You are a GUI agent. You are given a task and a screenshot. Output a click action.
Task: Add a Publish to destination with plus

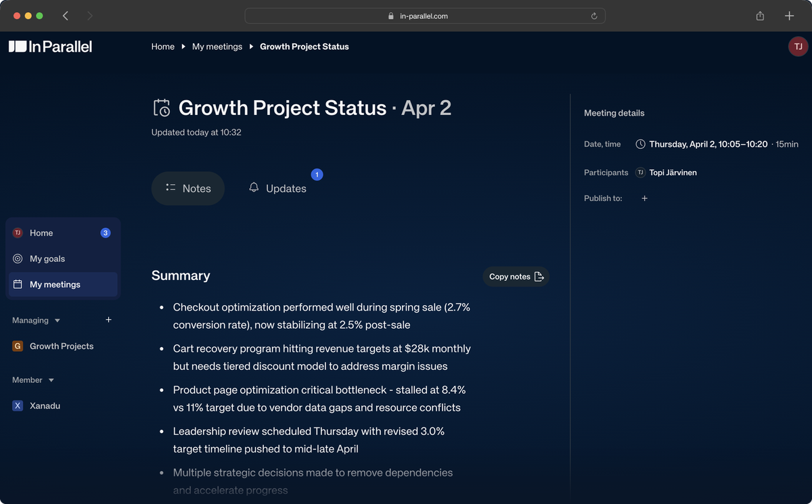(644, 198)
